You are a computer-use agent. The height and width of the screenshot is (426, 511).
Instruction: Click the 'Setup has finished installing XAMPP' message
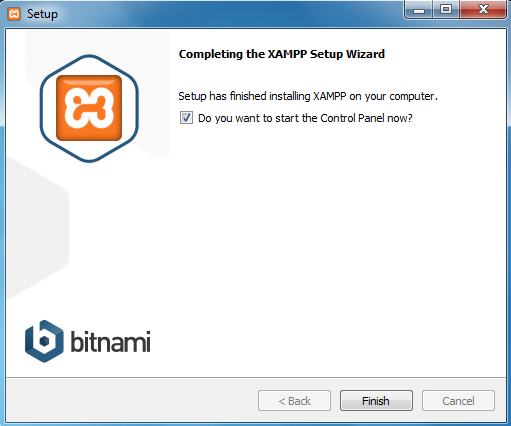[x=308, y=96]
